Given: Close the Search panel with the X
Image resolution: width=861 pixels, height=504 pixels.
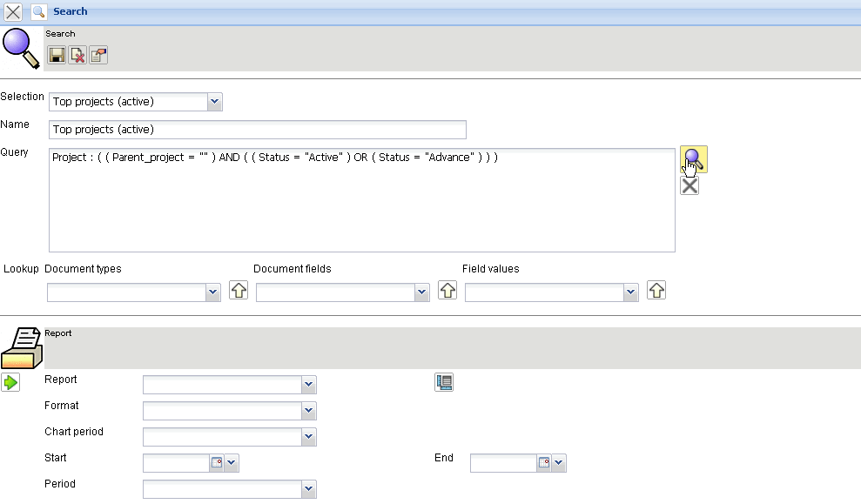Looking at the screenshot, I should (13, 12).
